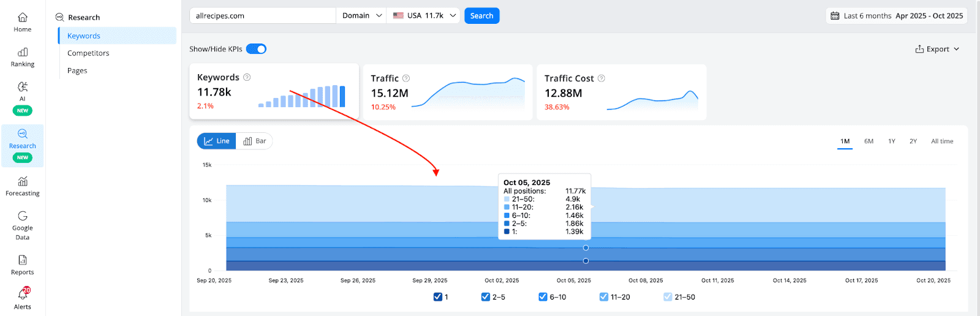The image size is (980, 316).
Task: Uncheck the 6–10 positions checkbox
Action: pos(543,297)
